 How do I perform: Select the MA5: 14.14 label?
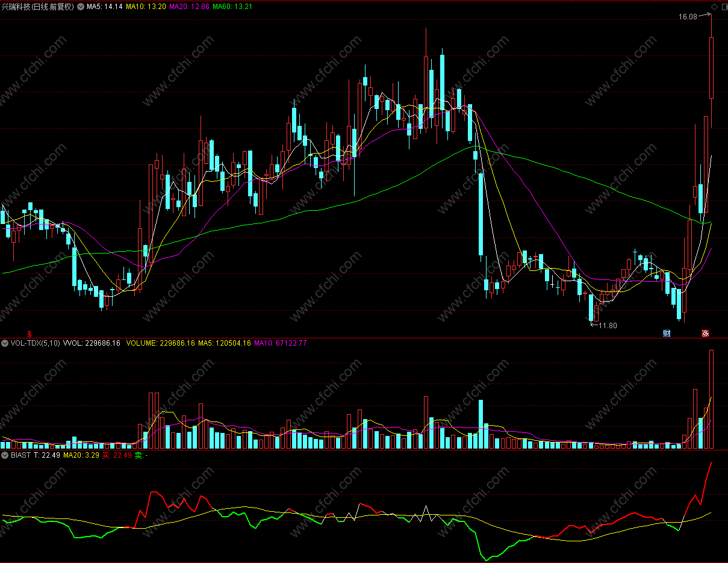105,7
